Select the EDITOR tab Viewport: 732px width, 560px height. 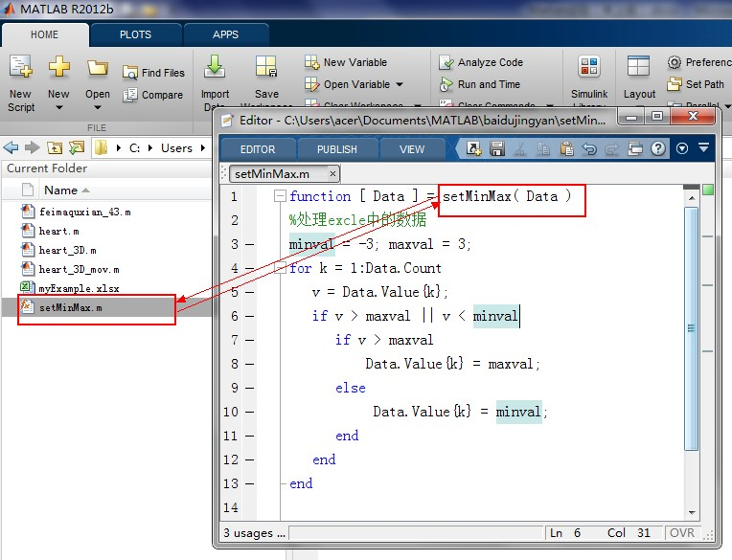click(x=258, y=149)
